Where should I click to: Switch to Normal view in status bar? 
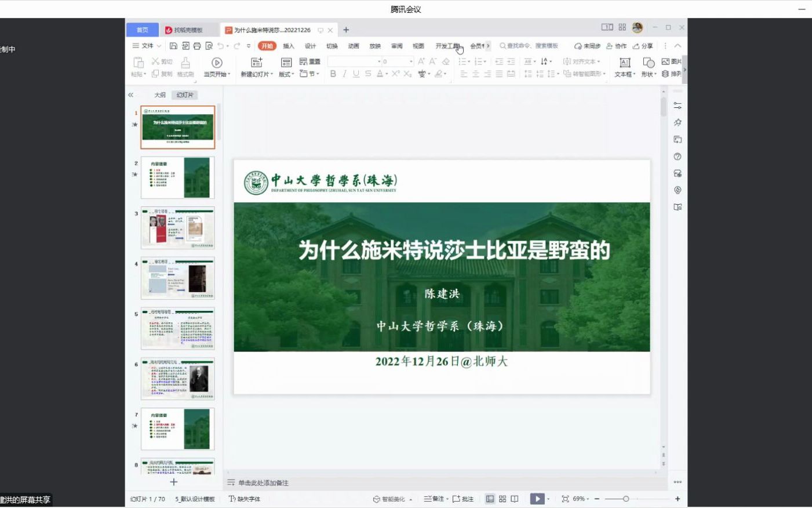tap(490, 499)
